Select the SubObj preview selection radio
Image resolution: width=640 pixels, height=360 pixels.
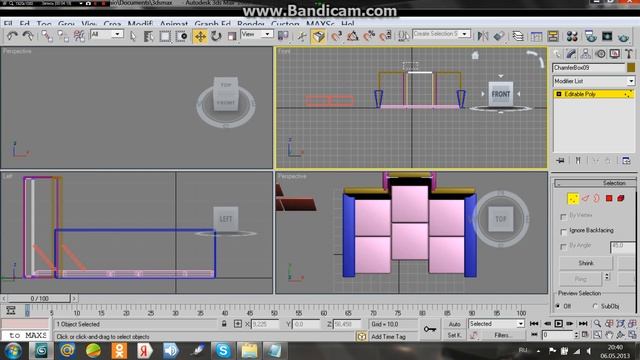tap(595, 306)
